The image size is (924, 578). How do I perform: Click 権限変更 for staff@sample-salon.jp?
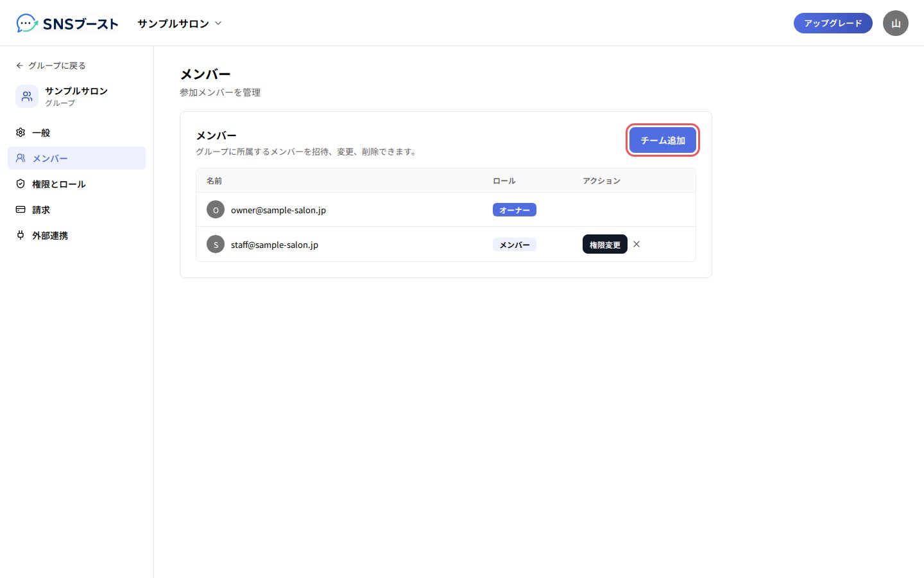tap(605, 245)
